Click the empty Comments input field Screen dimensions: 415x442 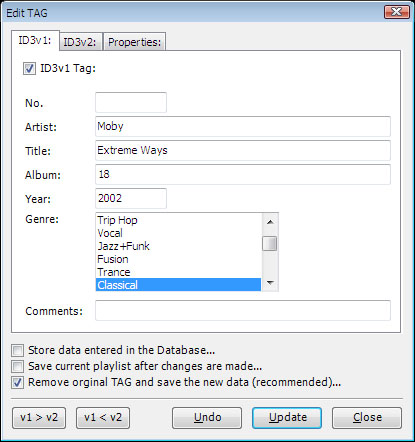tap(243, 310)
